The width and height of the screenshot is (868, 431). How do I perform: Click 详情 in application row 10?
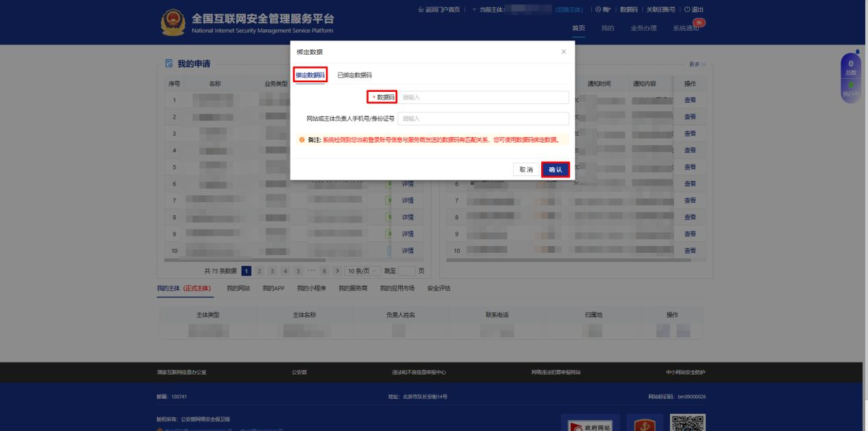tap(408, 251)
